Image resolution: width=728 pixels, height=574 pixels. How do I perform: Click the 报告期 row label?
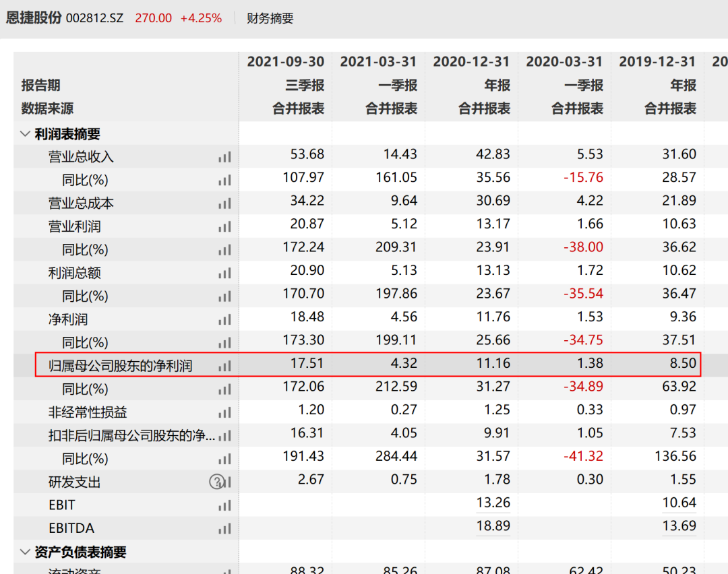pos(41,86)
